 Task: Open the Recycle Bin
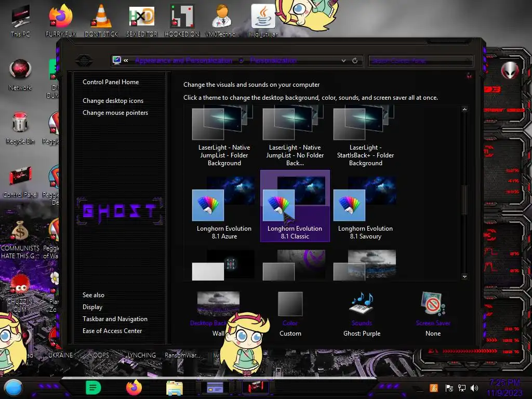(x=20, y=128)
